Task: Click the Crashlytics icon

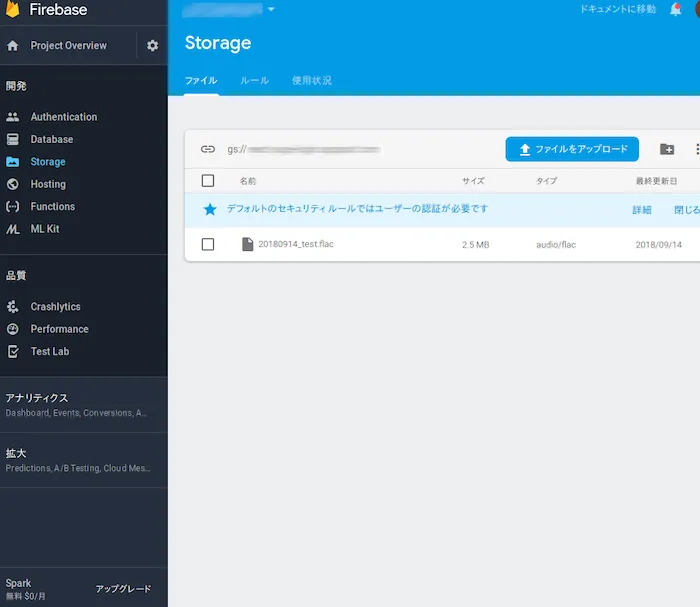Action: [13, 307]
